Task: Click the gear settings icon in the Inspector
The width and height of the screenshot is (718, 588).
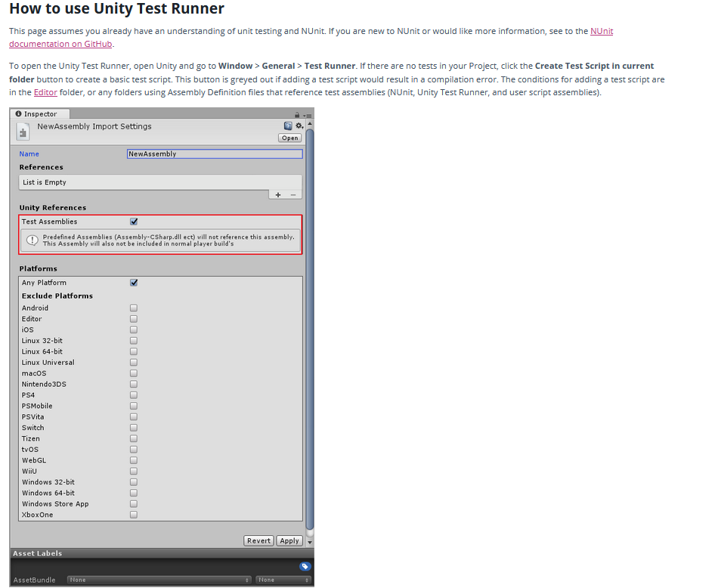Action: click(x=299, y=125)
